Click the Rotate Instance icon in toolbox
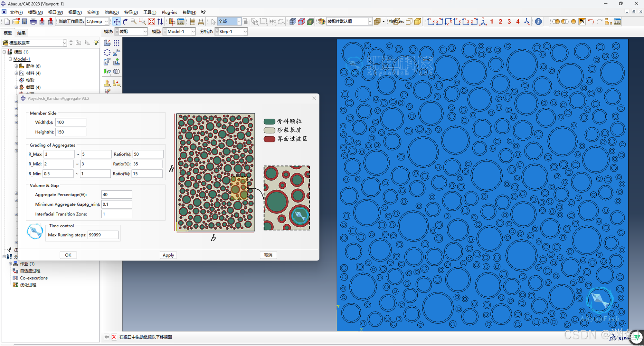This screenshot has height=346, width=644. pos(107,62)
